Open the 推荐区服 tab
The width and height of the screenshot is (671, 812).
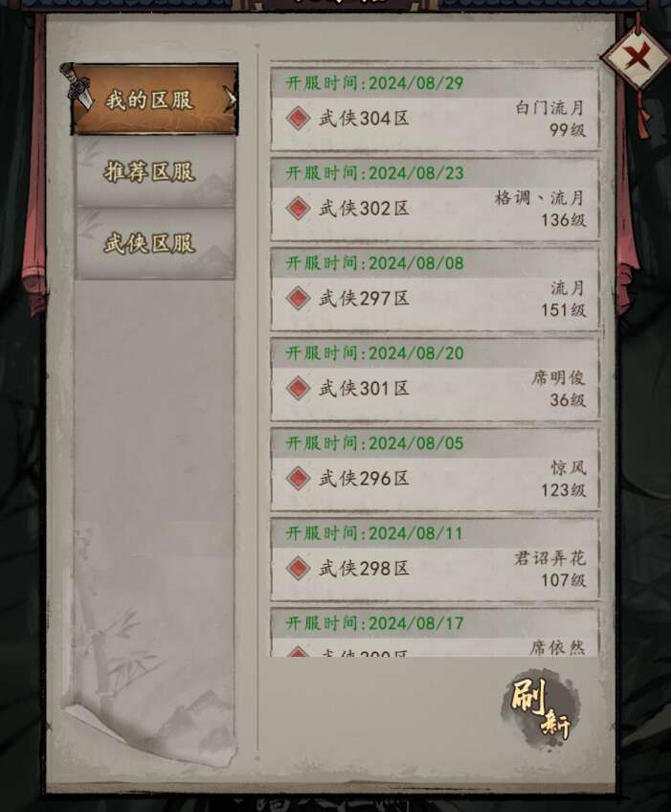(155, 172)
